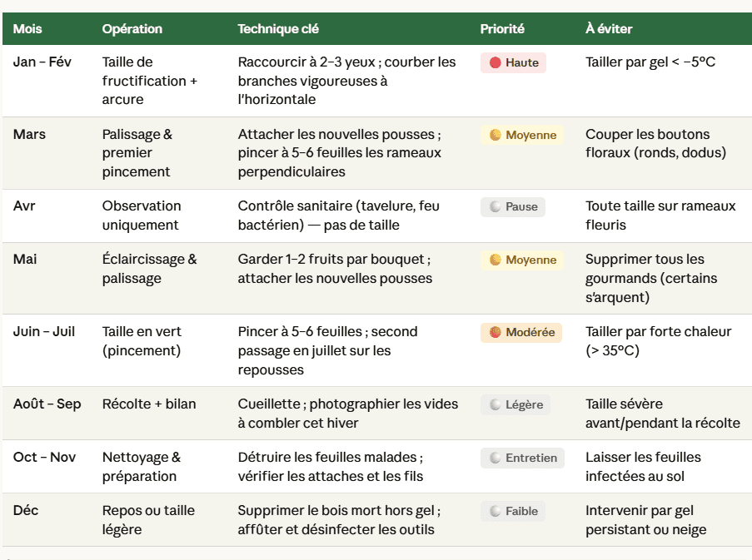
Task: Click the Haute priority badge
Action: [x=513, y=62]
